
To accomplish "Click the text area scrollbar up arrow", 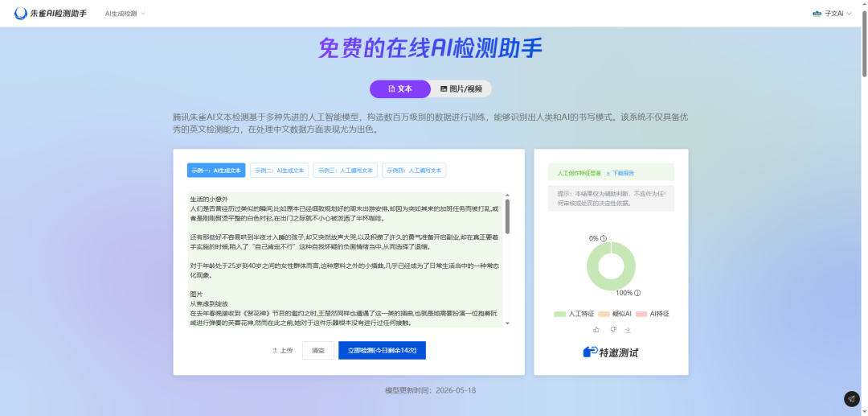I will click(507, 195).
